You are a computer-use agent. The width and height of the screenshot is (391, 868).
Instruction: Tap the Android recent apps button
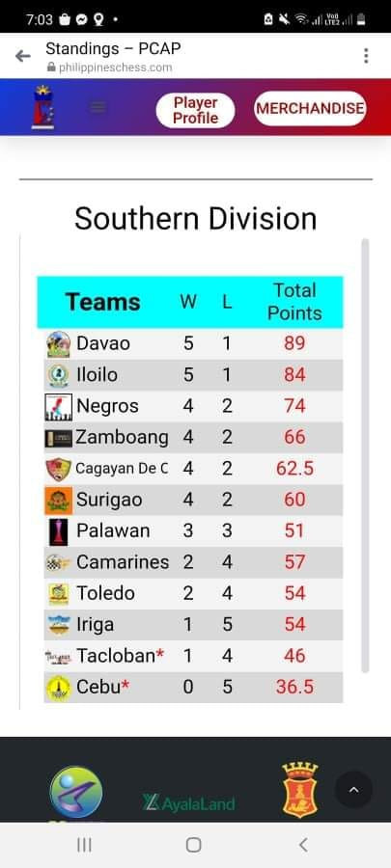pyautogui.click(x=84, y=845)
